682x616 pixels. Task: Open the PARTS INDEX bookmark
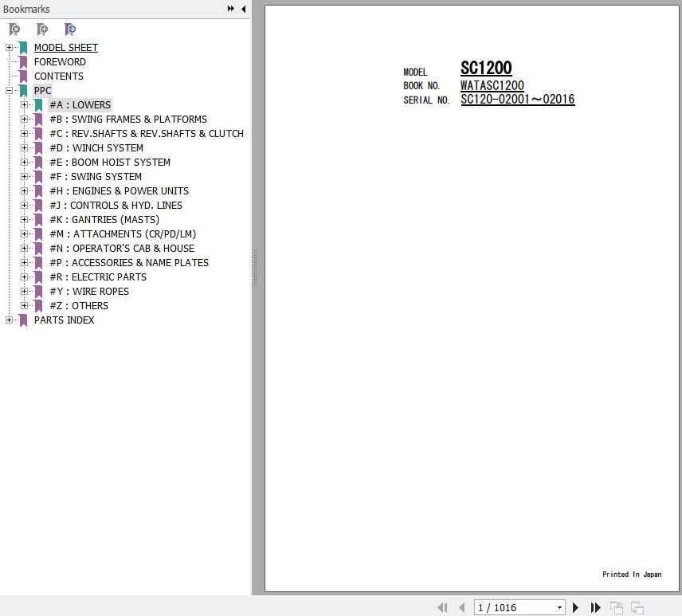click(64, 320)
